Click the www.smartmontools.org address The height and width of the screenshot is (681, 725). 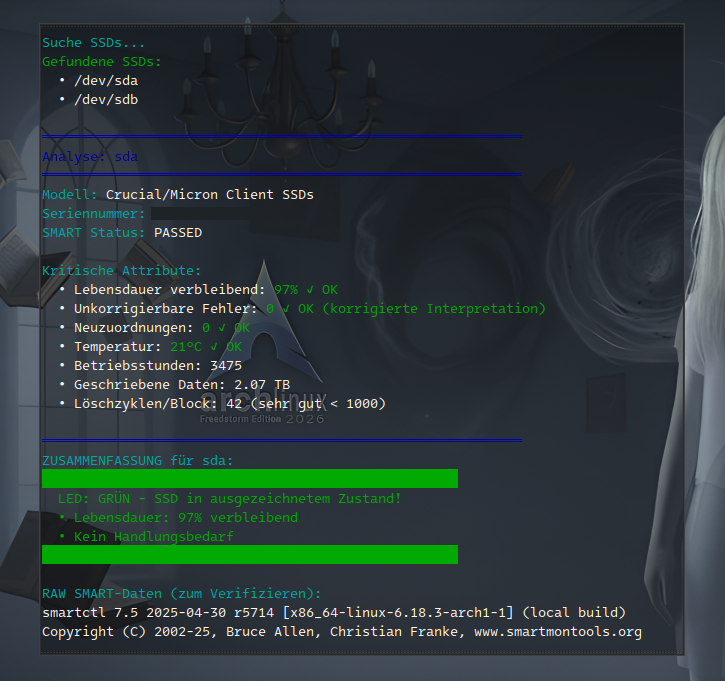coord(558,632)
